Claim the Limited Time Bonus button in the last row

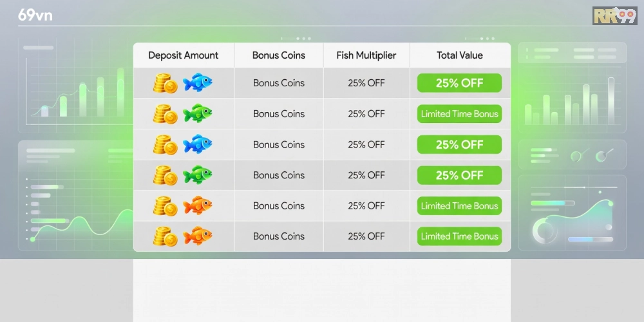(459, 236)
